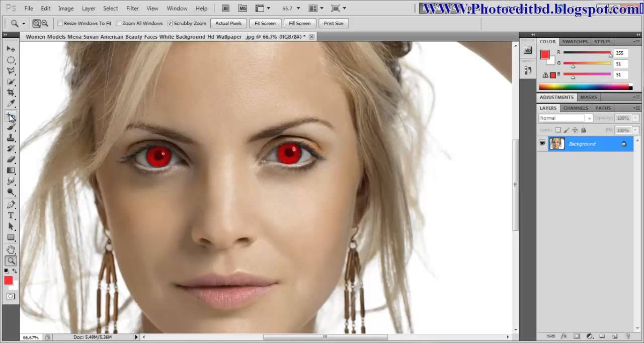Switch to the Swatches tab

575,42
